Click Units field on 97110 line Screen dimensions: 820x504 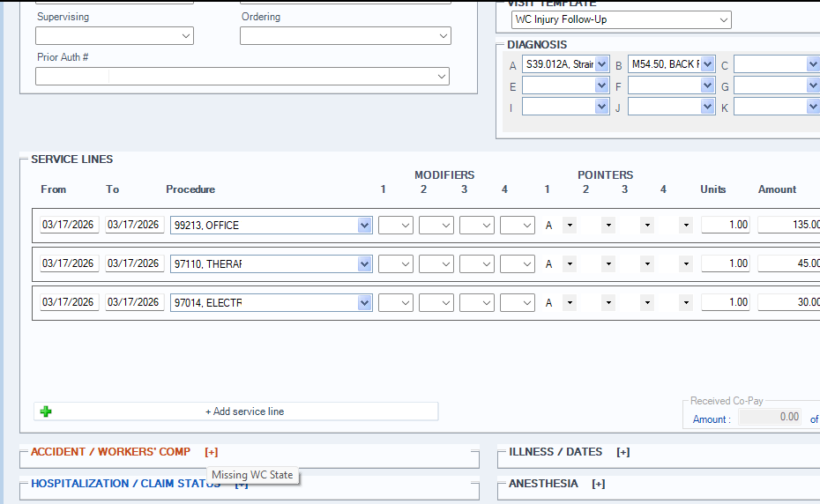pos(726,263)
